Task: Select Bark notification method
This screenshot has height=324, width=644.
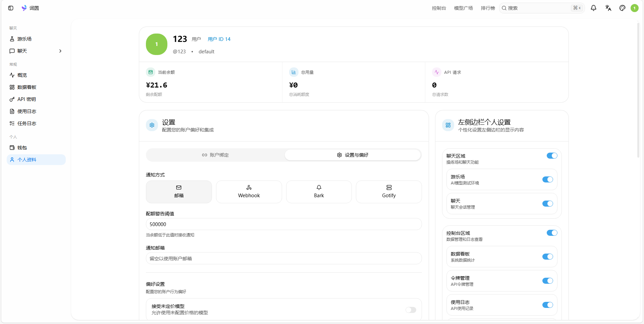Action: (x=319, y=192)
